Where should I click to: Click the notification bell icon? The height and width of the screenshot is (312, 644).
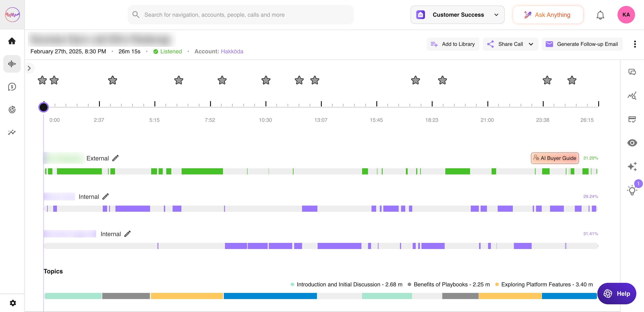(600, 15)
